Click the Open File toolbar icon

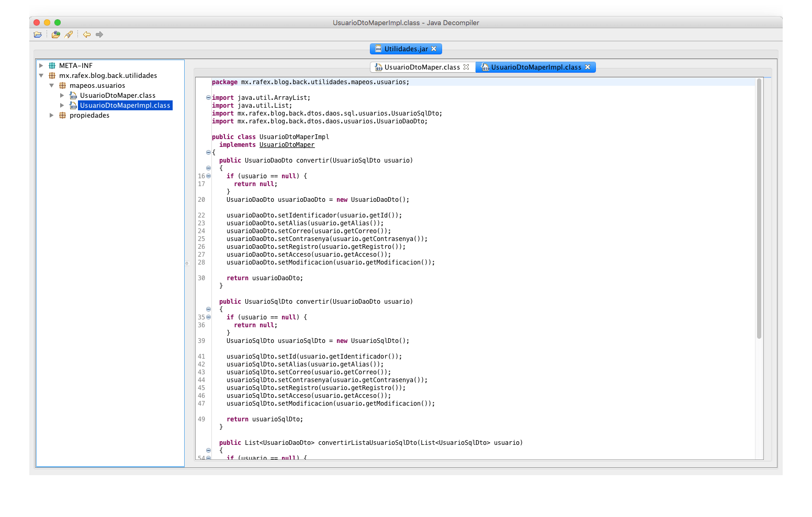[38, 35]
